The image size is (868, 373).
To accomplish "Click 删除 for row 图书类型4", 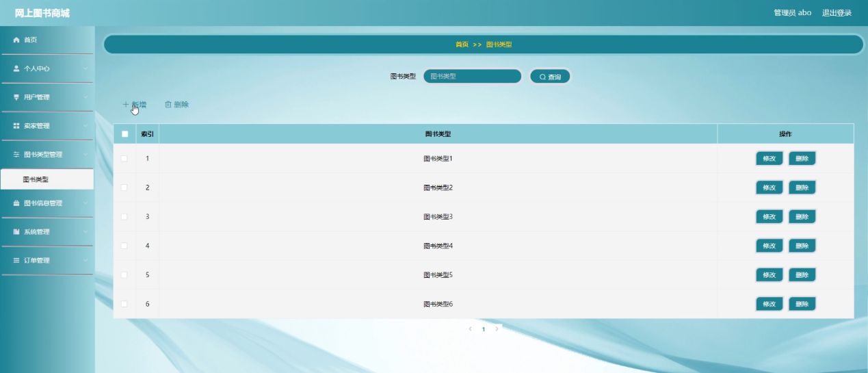I will 802,246.
